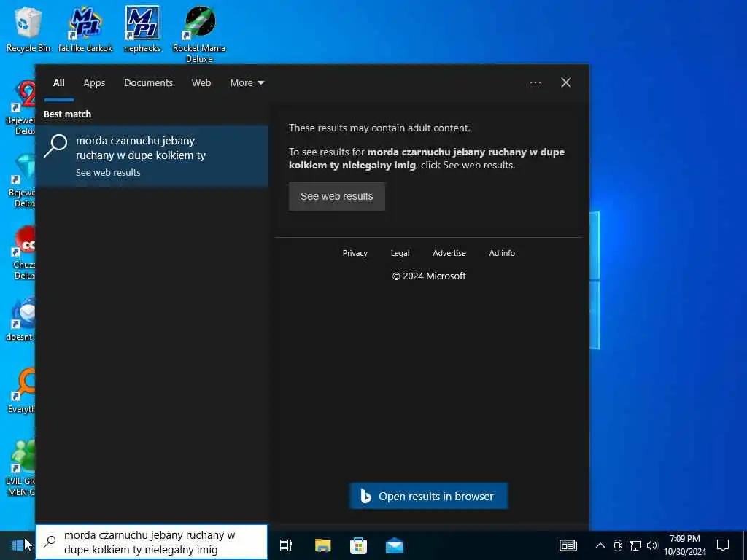Click the See web results button
Viewport: 747px width, 560px height.
coord(337,196)
